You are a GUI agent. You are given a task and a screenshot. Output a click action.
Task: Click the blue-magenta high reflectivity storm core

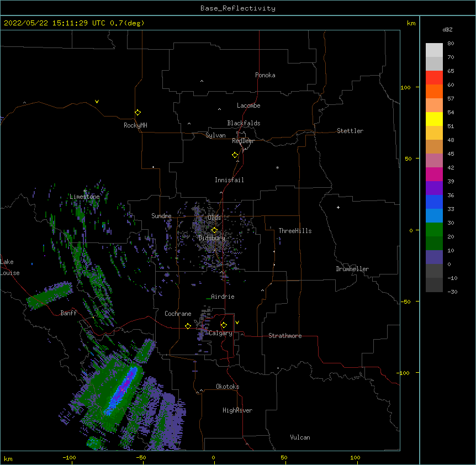122,390
